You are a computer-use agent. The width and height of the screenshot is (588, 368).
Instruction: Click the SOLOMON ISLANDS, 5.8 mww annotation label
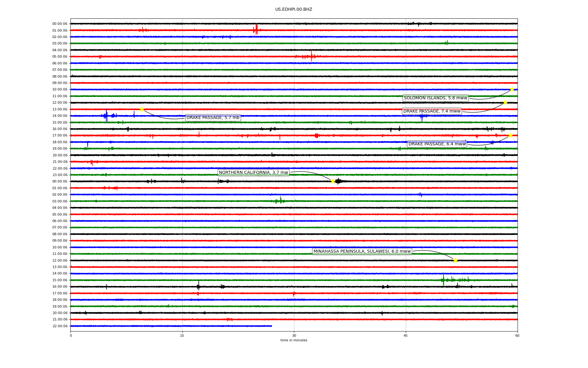435,98
